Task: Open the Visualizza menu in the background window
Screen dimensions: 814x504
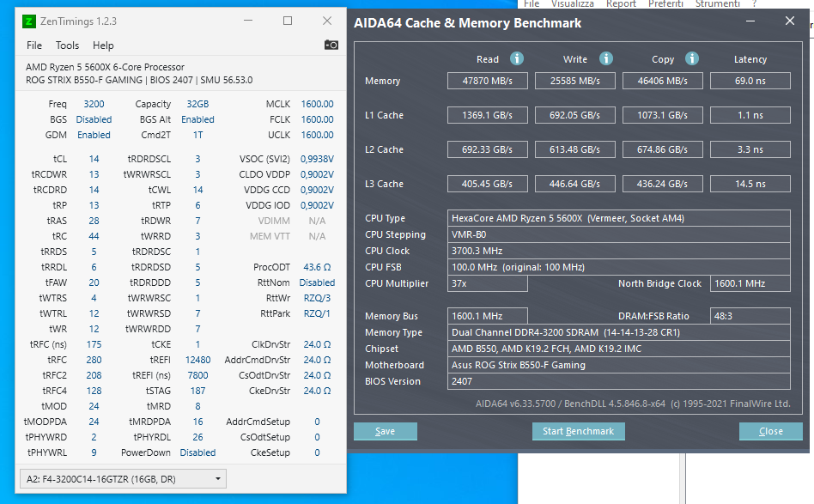Action: click(573, 3)
